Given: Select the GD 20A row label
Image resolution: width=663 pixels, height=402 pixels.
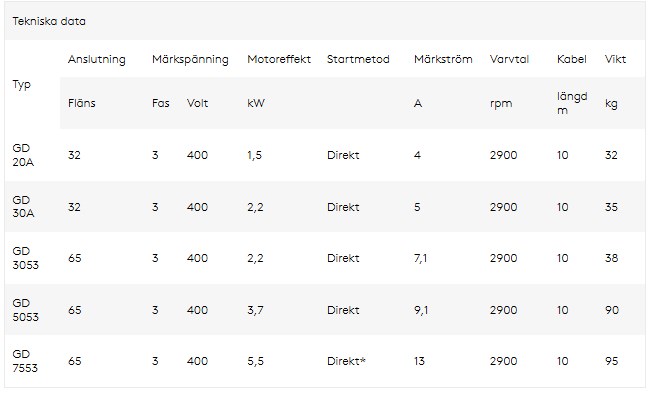Looking at the screenshot, I should point(23,155).
